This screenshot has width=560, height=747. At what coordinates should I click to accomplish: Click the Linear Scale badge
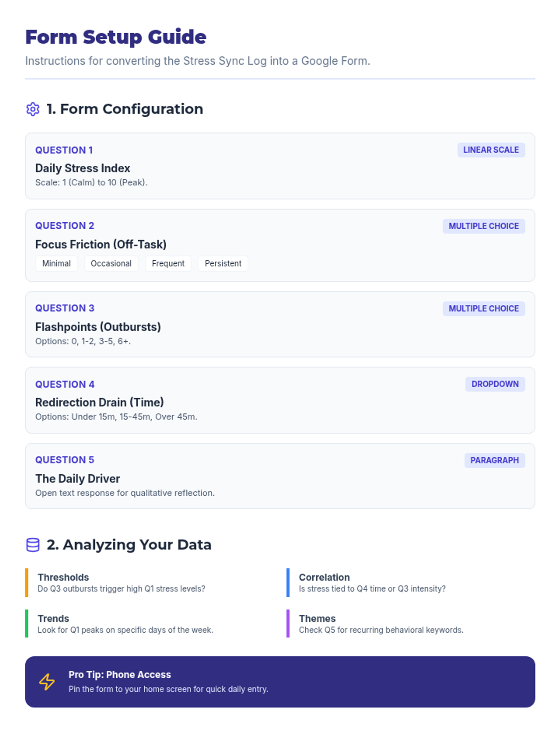point(491,150)
